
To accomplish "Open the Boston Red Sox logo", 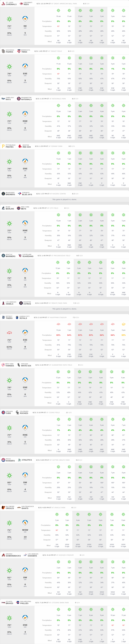I will click(20, 146).
